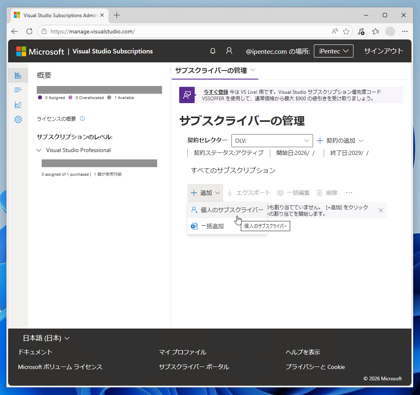
Task: Click the notifications bell icon
Action: coord(212,51)
